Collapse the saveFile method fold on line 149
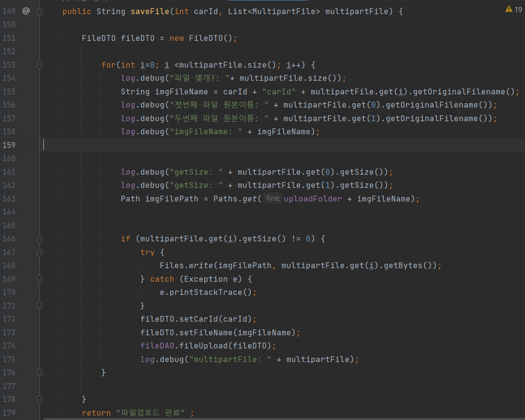Viewport: 525px width, 420px height. pyautogui.click(x=39, y=12)
